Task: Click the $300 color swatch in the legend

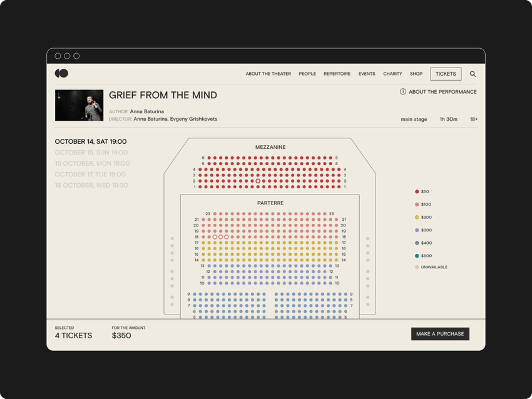Action: coord(416,230)
